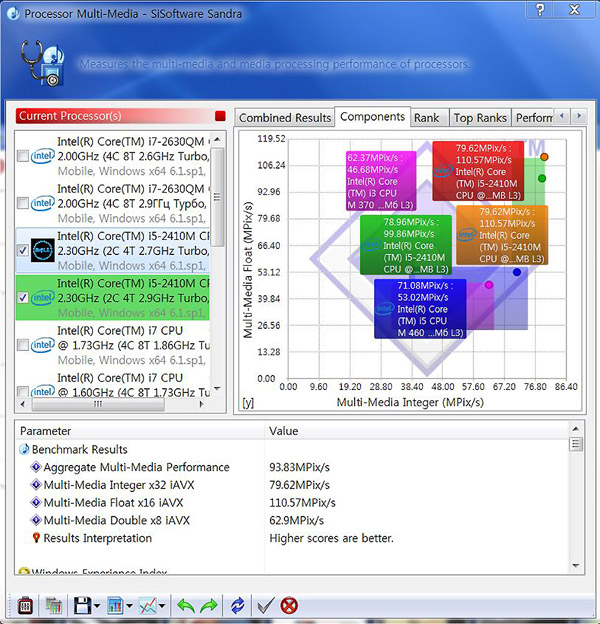
Task: Click Intel logo of i7-2630QM 2.9ГГц entry
Action: click(43, 203)
